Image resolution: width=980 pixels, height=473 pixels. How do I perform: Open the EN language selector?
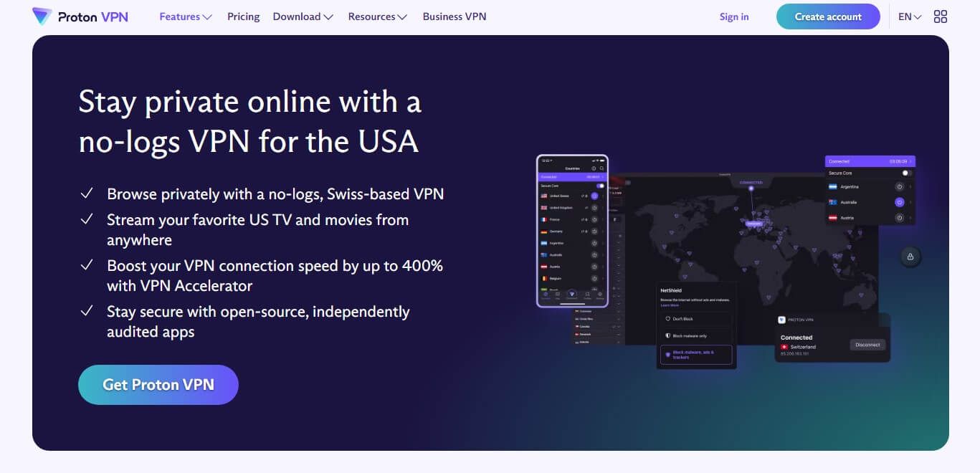tap(910, 16)
